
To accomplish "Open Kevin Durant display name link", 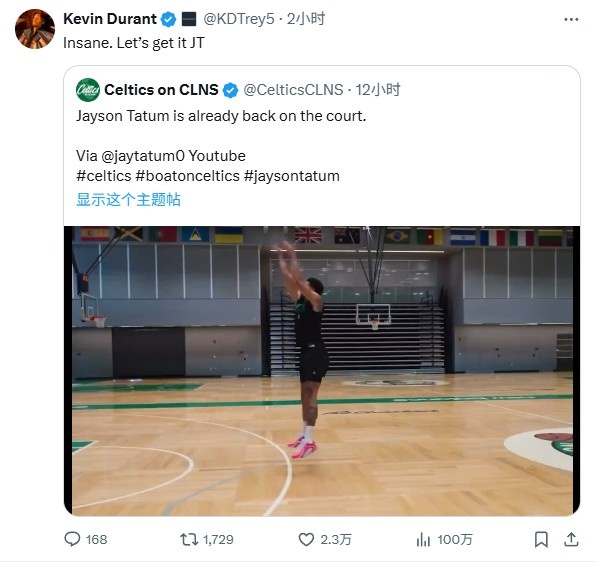I will (x=110, y=19).
